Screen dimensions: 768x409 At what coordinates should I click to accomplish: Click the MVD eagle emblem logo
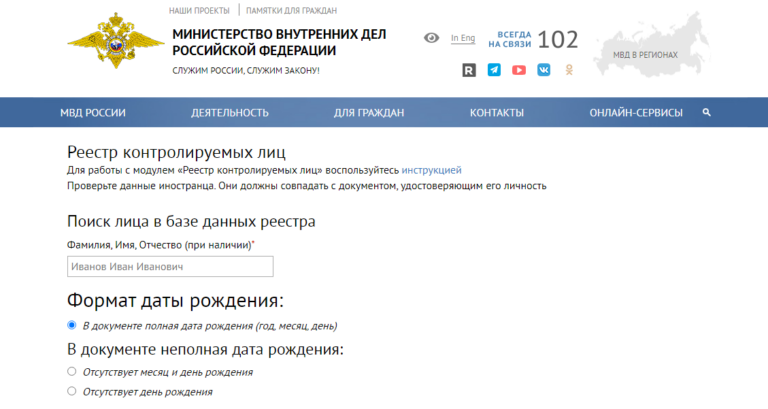pos(116,41)
